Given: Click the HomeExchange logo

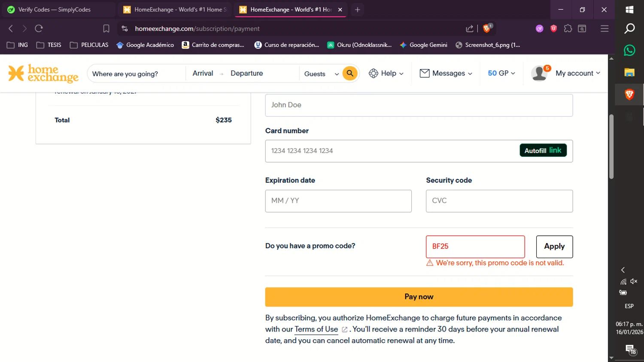Looking at the screenshot, I should coord(43,73).
